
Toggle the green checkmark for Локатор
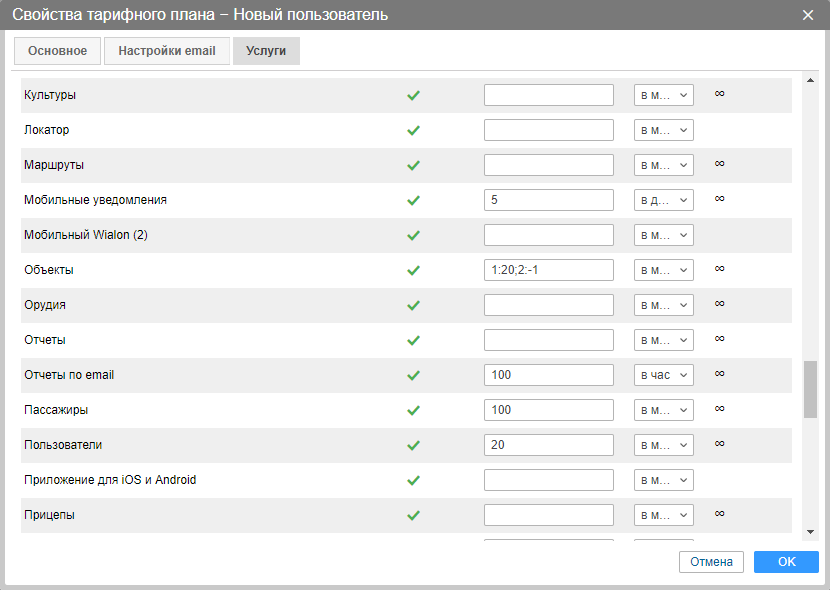(414, 130)
